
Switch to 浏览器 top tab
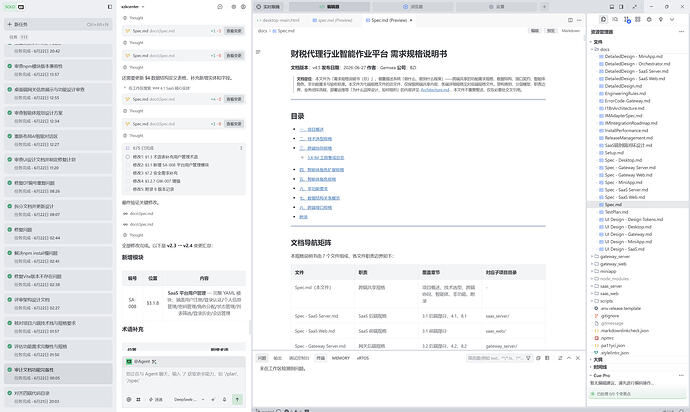[x=413, y=7]
